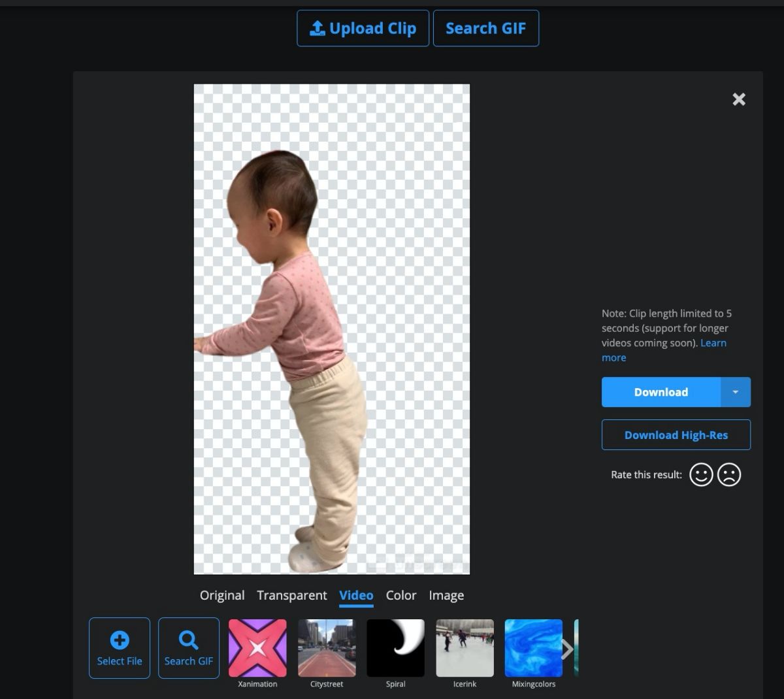Open the Image background tab
Viewport: 784px width, 699px height.
(x=446, y=595)
